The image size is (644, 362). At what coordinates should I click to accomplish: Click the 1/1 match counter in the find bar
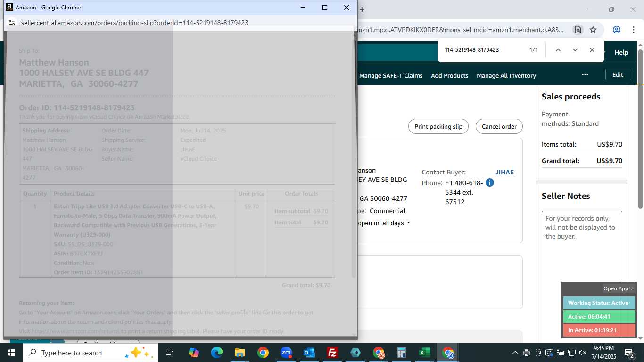tap(534, 50)
